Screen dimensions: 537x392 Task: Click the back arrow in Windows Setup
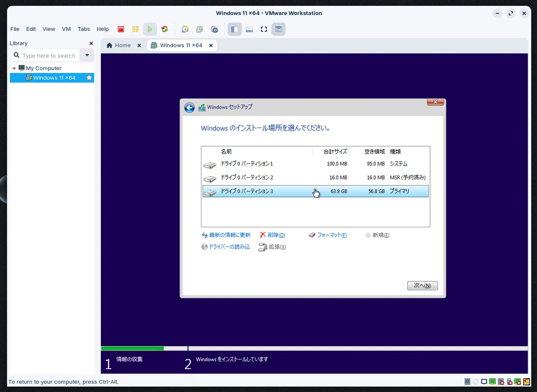tap(189, 107)
